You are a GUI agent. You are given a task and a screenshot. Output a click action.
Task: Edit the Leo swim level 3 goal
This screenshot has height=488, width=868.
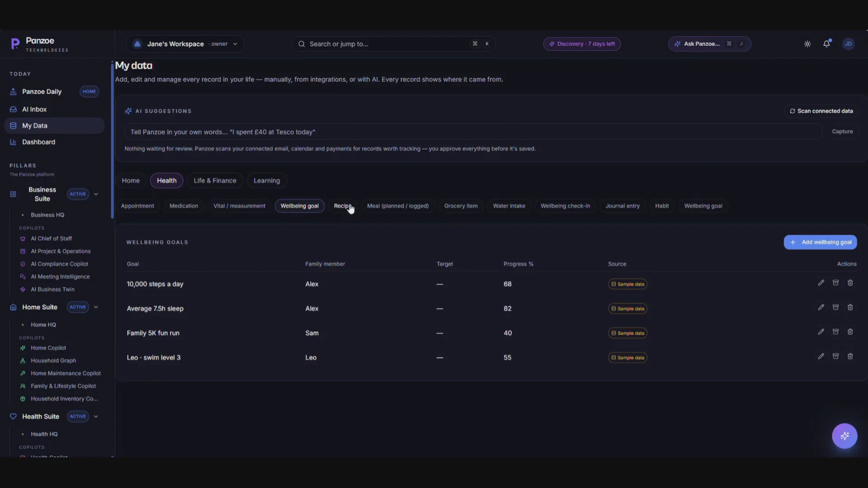click(x=821, y=356)
